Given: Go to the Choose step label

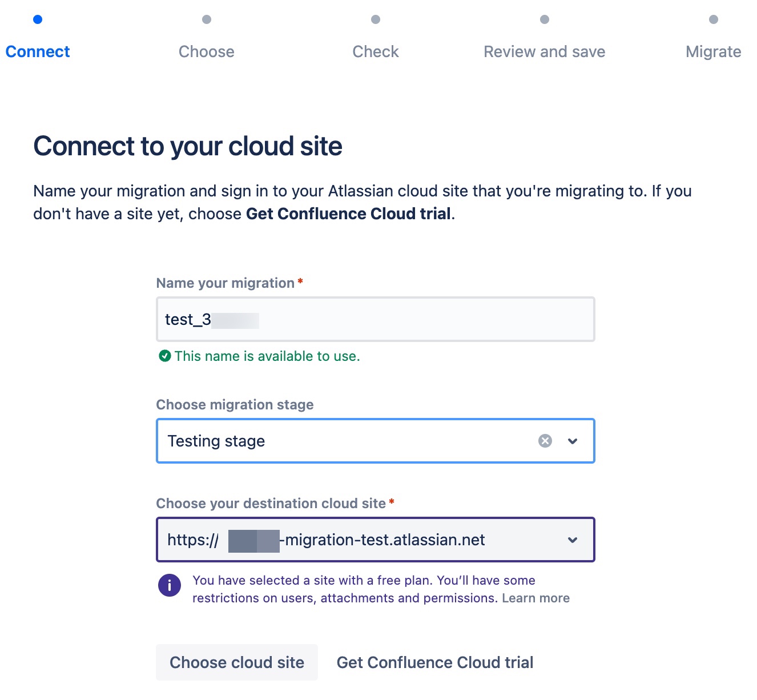Looking at the screenshot, I should [207, 52].
